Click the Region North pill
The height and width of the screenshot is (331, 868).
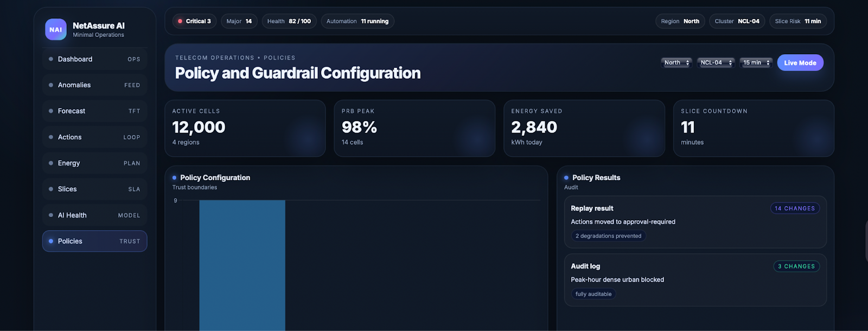[680, 21]
